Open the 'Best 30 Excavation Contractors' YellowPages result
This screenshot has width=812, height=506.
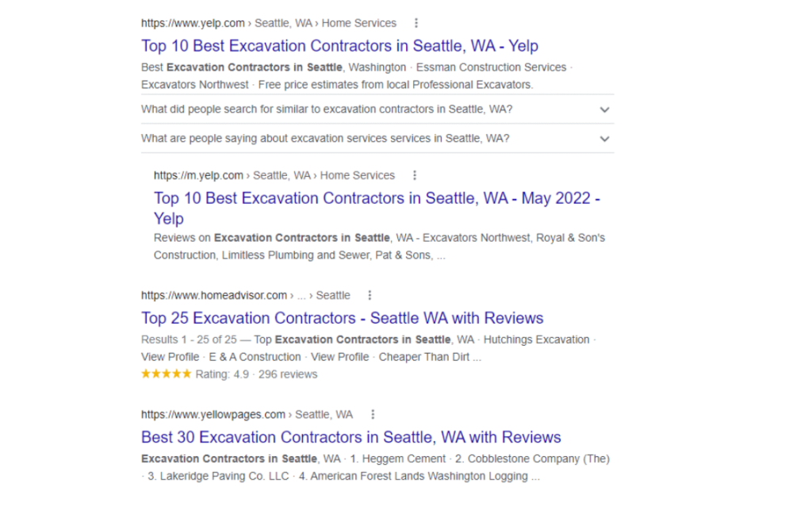350,437
